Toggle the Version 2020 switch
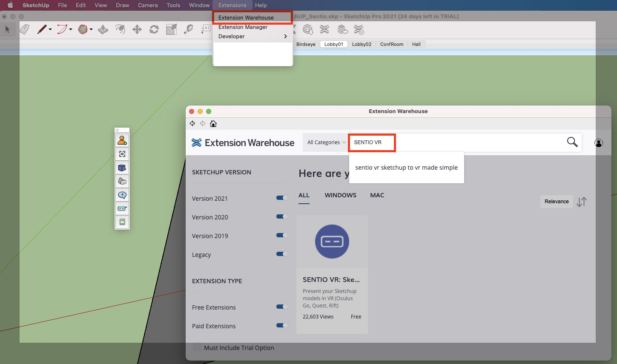Screen dimensions: 617x364 tap(282, 216)
